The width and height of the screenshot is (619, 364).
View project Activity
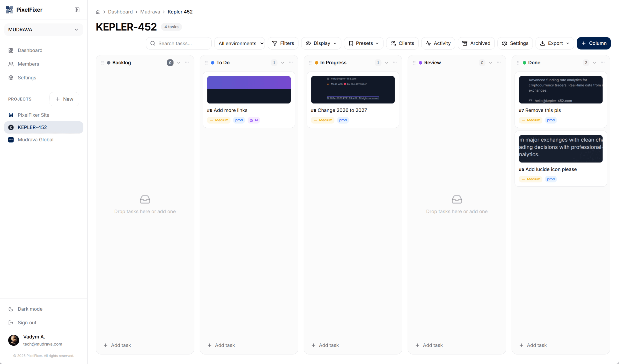point(438,43)
